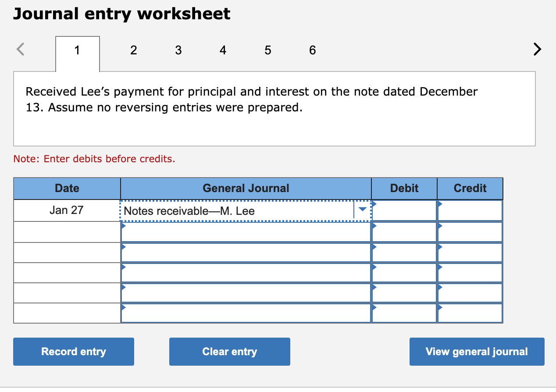Select the last row General Journal field
Image resolution: width=556 pixels, height=392 pixels.
[246, 313]
